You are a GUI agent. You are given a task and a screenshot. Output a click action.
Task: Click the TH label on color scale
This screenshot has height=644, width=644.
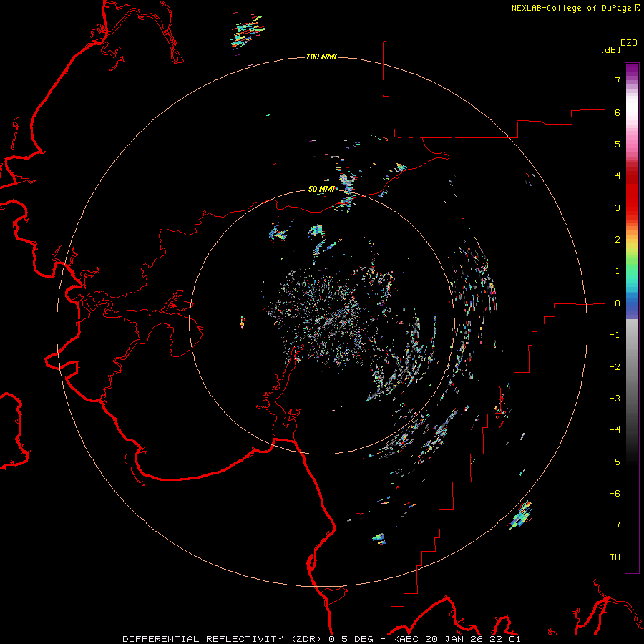point(615,557)
